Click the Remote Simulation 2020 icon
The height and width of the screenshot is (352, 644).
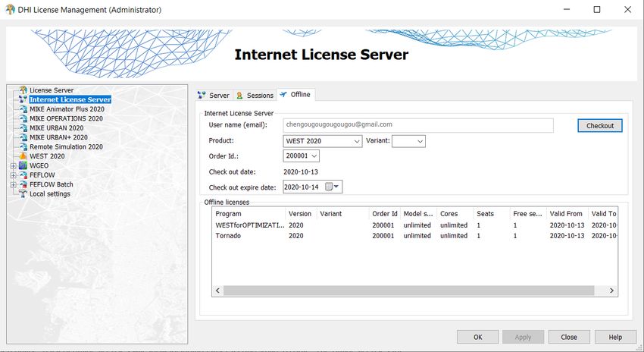tap(23, 147)
